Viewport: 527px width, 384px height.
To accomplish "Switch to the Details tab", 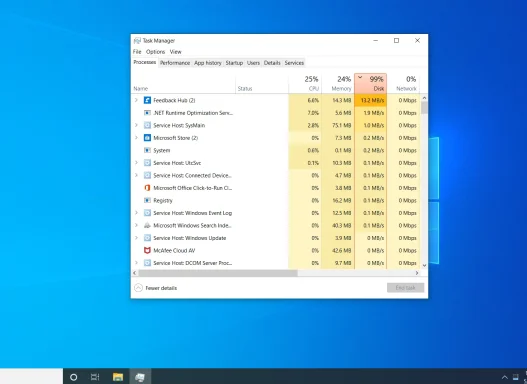I will coord(272,63).
